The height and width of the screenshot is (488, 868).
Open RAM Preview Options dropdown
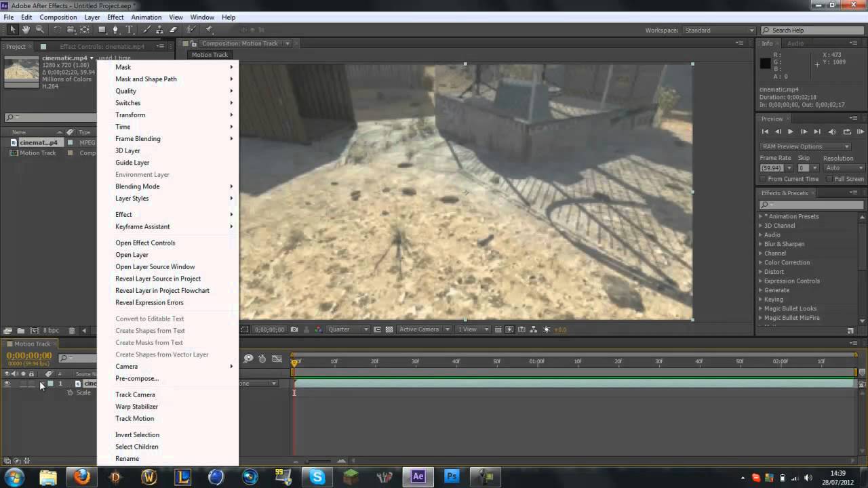tap(805, 146)
